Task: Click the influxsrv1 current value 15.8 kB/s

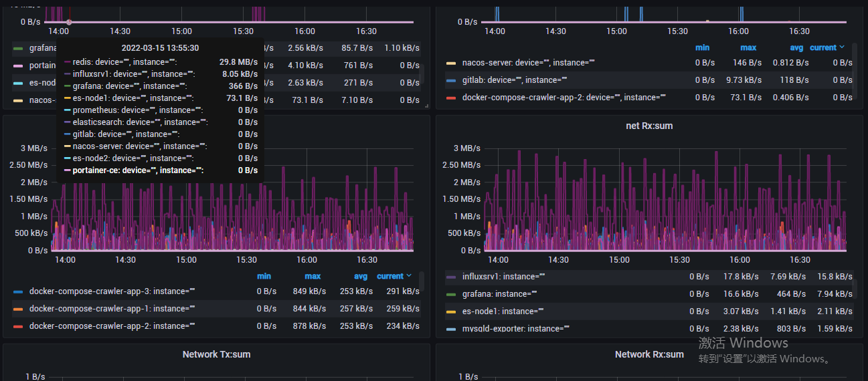Action: pos(835,276)
